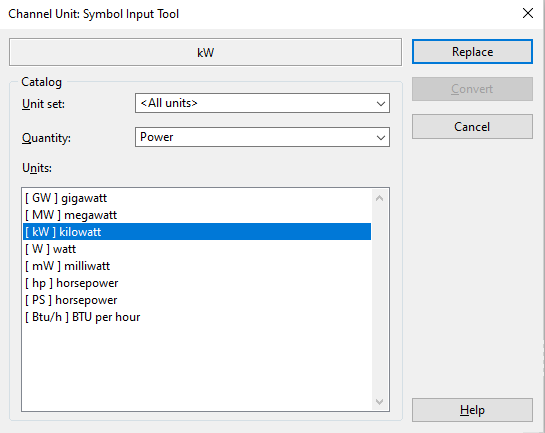Close the Symbol Input Tool dialog

tap(528, 13)
